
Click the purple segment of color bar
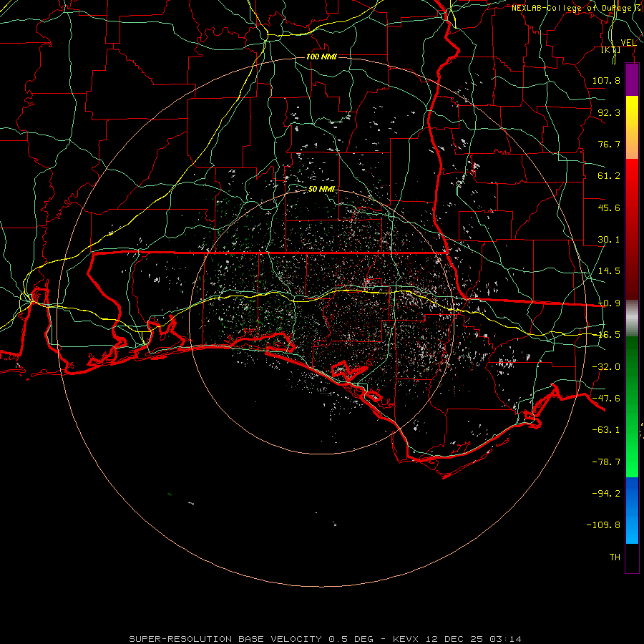(632, 80)
